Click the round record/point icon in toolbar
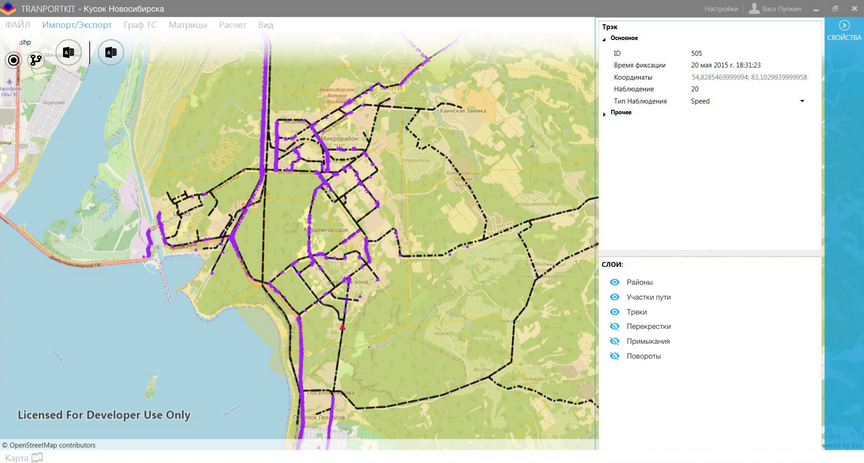This screenshot has width=864, height=463. 14,59
